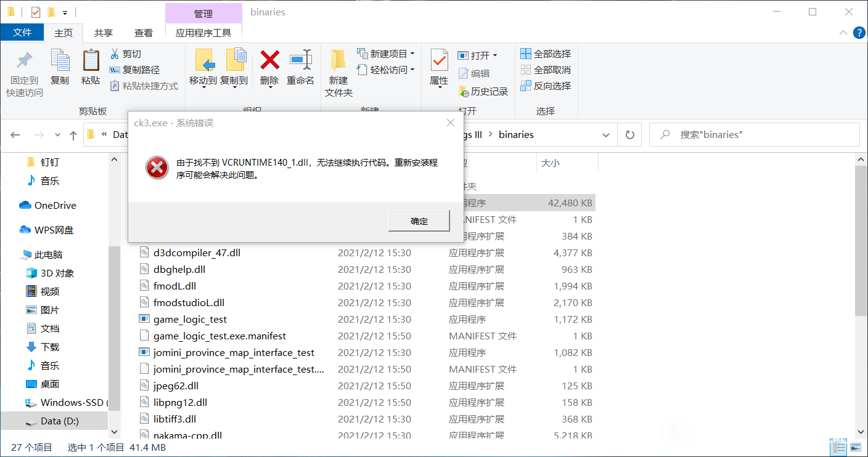Open Customize Quick Access Toolbar dropdown
This screenshot has height=457, width=868.
(x=65, y=12)
